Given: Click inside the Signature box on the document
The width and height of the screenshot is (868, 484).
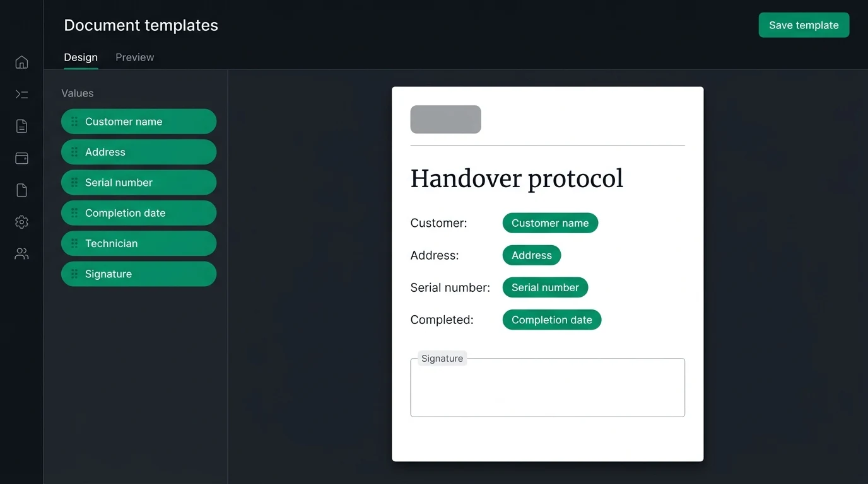Looking at the screenshot, I should click(x=548, y=388).
